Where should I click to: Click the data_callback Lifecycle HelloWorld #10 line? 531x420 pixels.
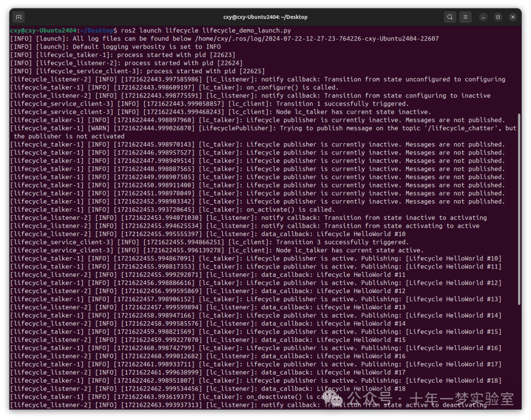pyautogui.click(x=208, y=234)
